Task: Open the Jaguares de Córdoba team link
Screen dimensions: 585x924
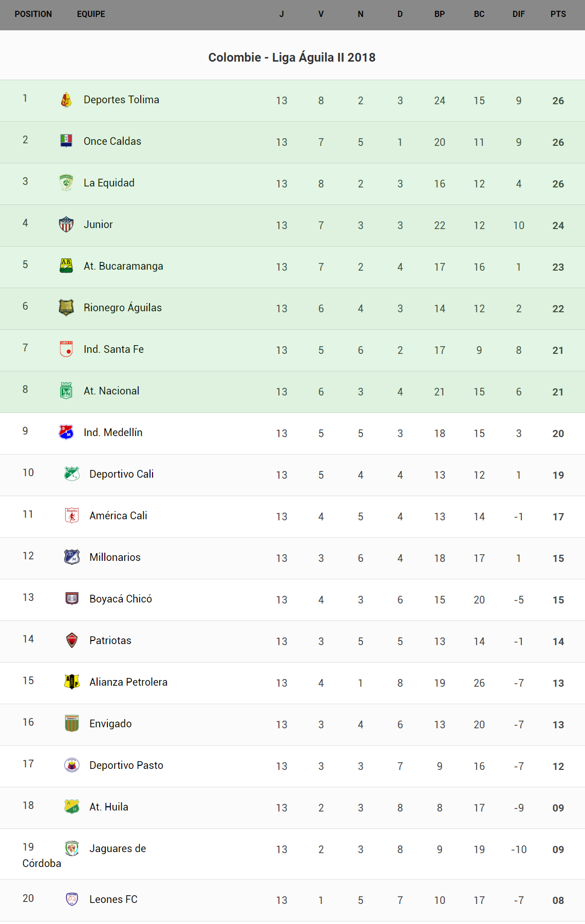Action: click(x=118, y=848)
